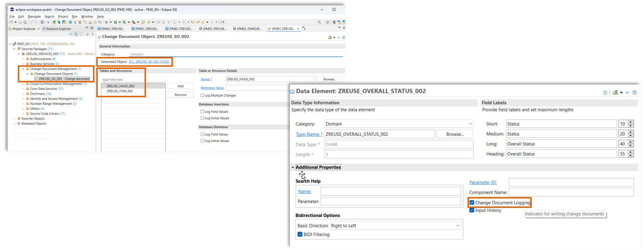The image size is (644, 250).
Task: Toggle the Input History checkbox
Action: tap(472, 210)
